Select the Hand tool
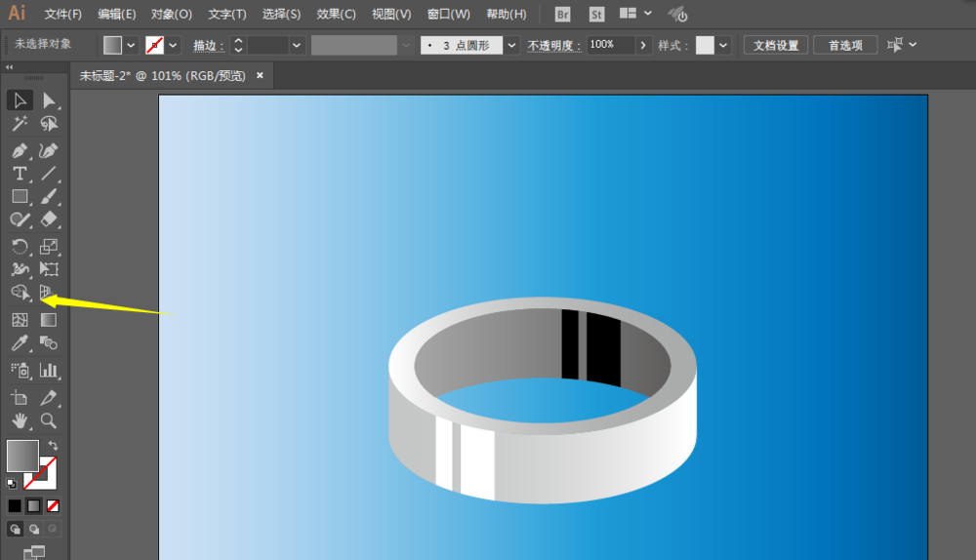This screenshot has height=560, width=976. click(x=20, y=421)
